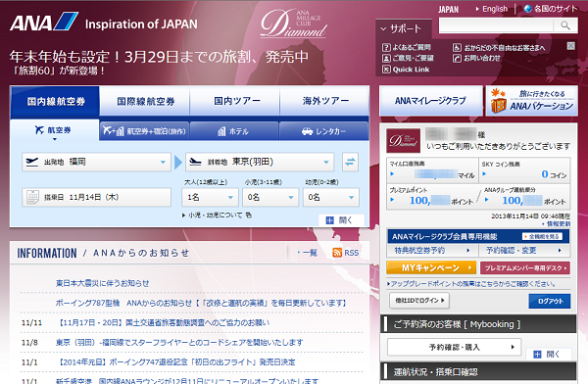
Task: Select the 航空券 sub-tab
Action: click(55, 130)
